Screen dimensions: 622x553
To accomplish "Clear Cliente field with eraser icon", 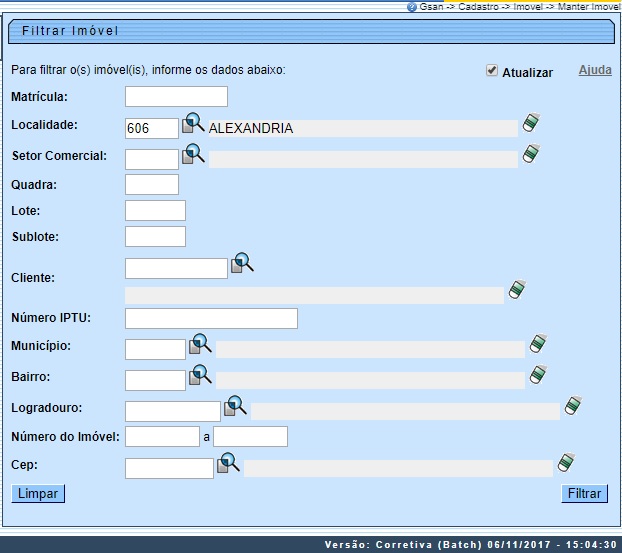I will click(x=517, y=290).
